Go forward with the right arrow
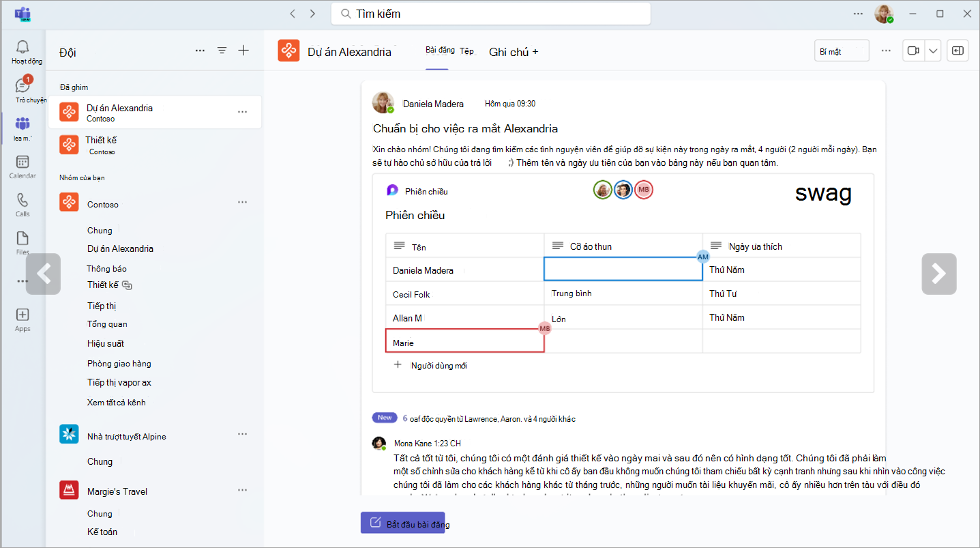The image size is (980, 548). 312,14
